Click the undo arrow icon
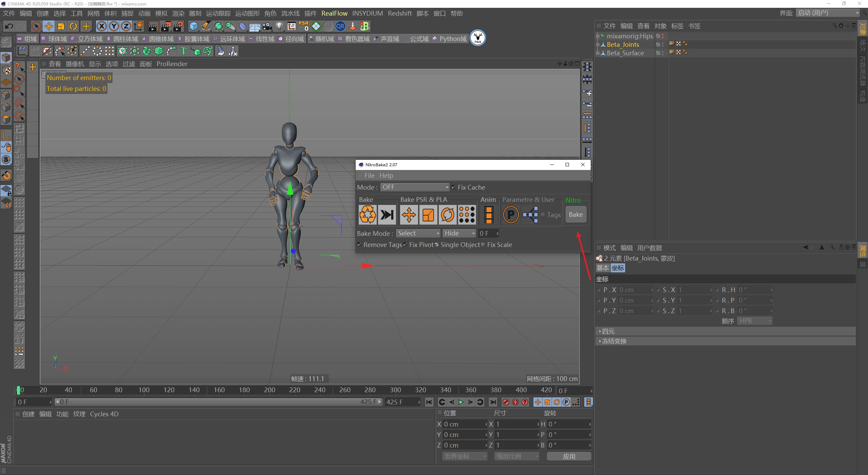 [x=9, y=26]
